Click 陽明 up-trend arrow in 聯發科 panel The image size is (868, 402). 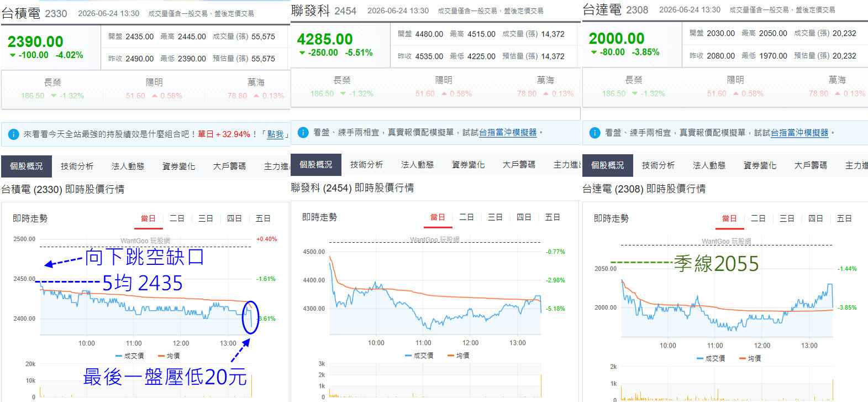coord(444,93)
